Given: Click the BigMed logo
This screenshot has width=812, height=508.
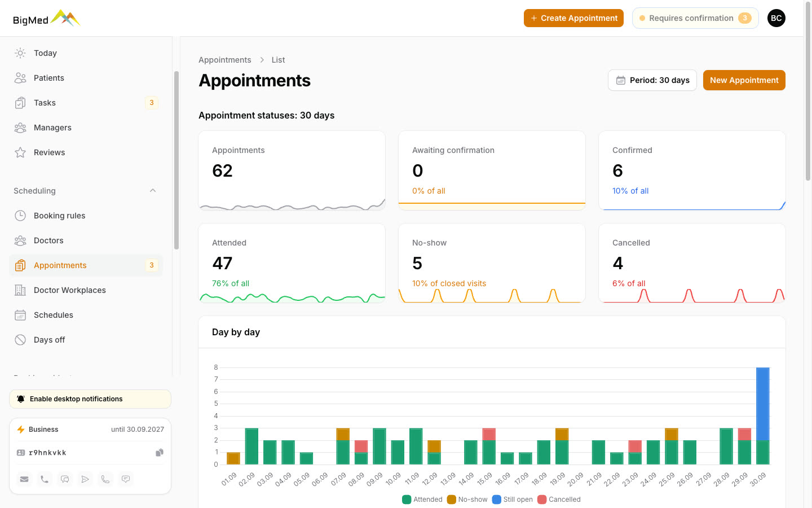Looking at the screenshot, I should (47, 19).
